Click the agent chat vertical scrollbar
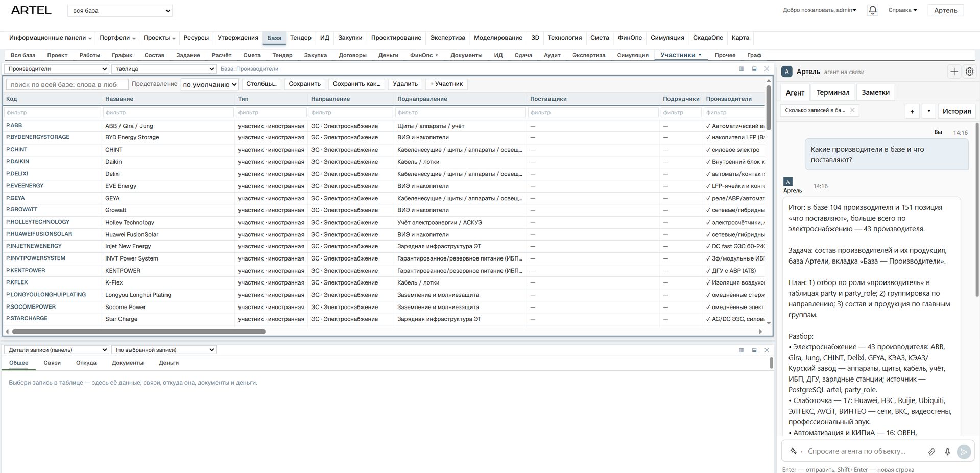The image size is (980, 473). click(977, 209)
